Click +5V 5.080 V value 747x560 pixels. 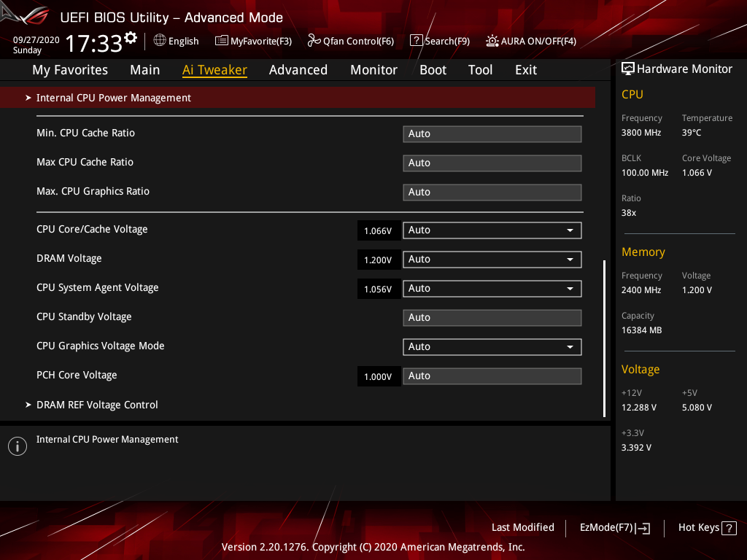click(697, 407)
